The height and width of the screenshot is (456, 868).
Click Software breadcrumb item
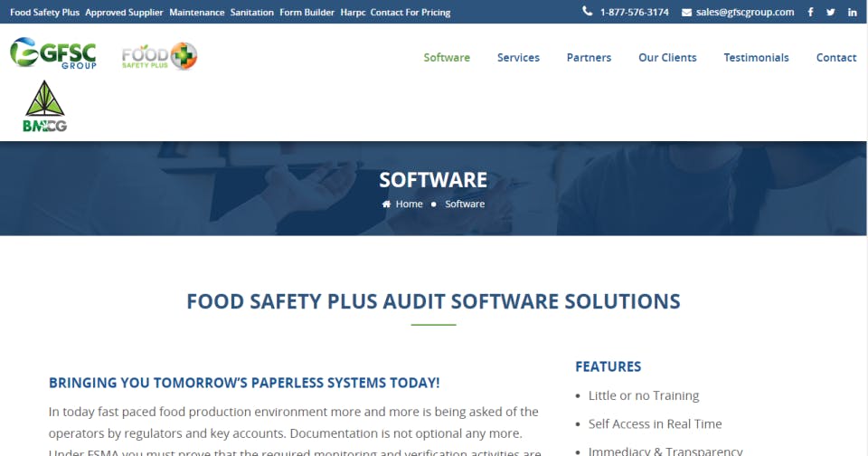pyautogui.click(x=465, y=204)
